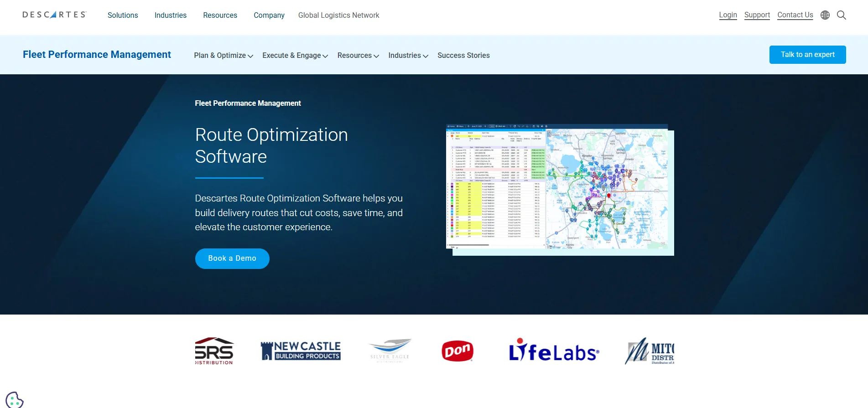This screenshot has height=408, width=868.
Task: Open the cookie preferences icon
Action: pyautogui.click(x=14, y=400)
